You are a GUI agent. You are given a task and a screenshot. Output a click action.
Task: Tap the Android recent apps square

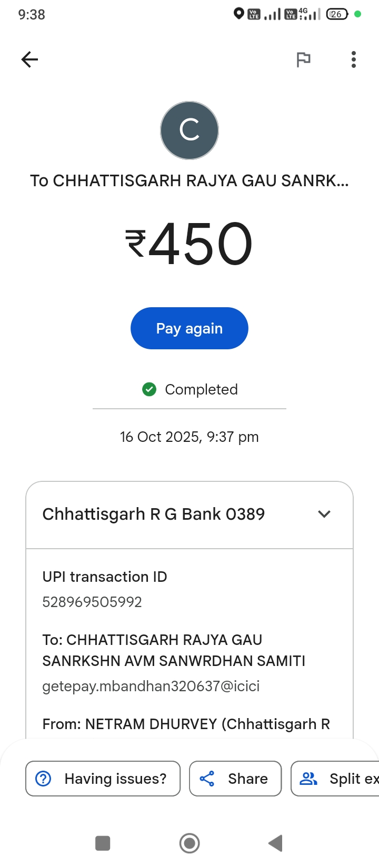(103, 843)
